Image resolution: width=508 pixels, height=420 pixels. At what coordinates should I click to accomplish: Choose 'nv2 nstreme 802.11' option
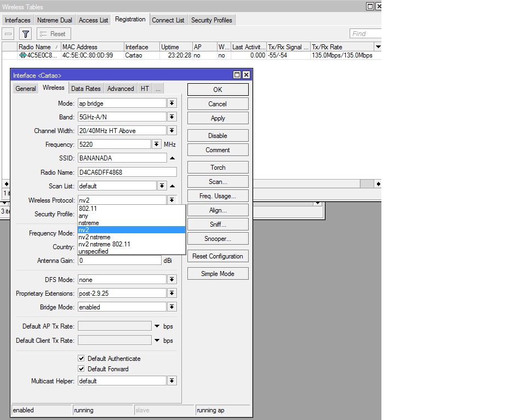(x=132, y=244)
